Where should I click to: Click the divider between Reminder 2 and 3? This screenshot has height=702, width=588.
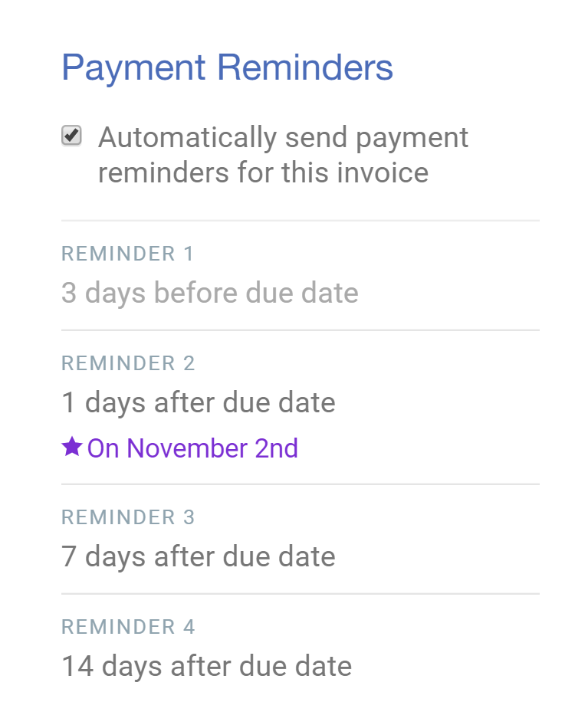tap(301, 484)
